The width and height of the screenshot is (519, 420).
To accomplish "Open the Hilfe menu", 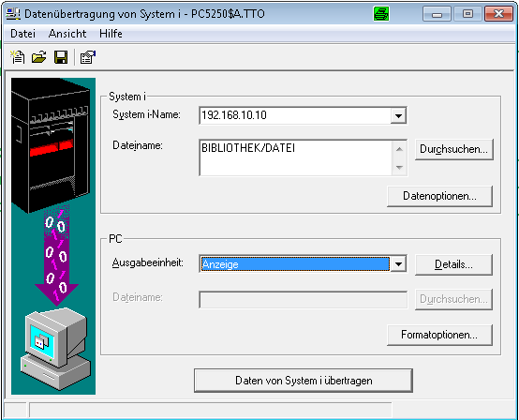I will (x=111, y=34).
